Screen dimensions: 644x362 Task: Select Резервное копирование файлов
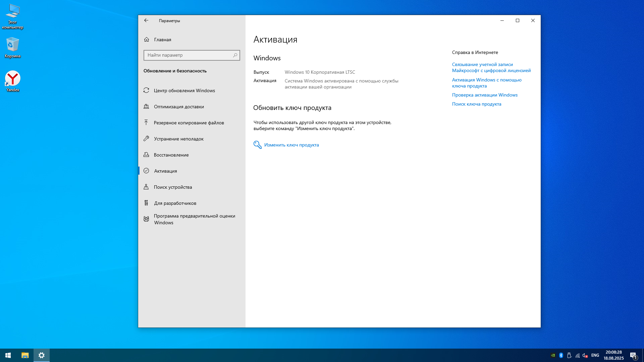pyautogui.click(x=189, y=123)
